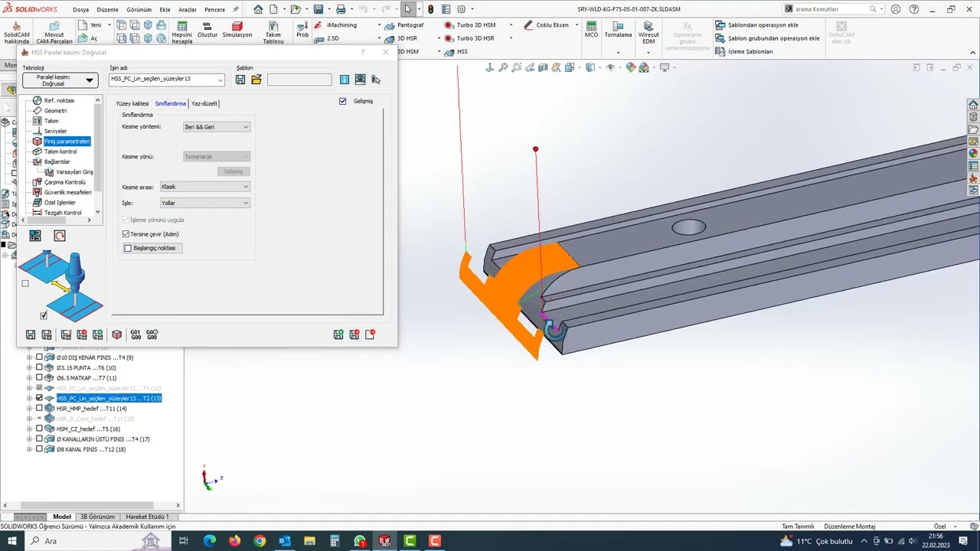Uncheck HSS_PC_Lin_seçilen_yüzeyler13 operation box
980x551 pixels.
40,398
